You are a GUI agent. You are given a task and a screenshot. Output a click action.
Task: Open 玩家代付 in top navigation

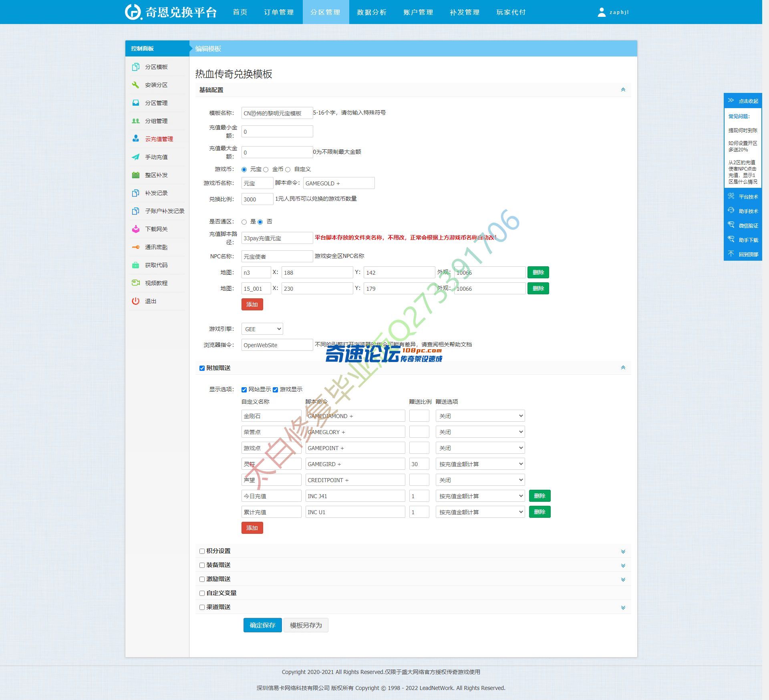511,12
